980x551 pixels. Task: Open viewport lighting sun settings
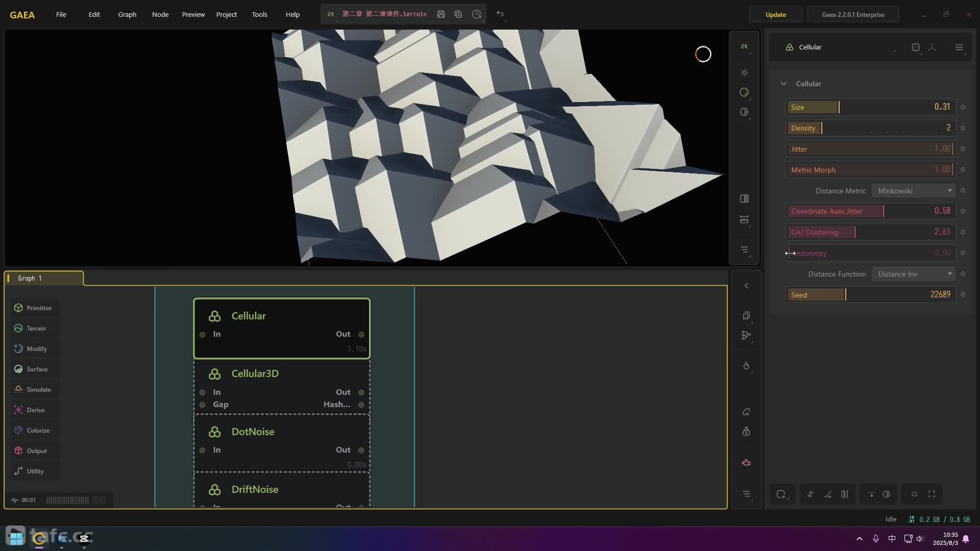pyautogui.click(x=744, y=72)
